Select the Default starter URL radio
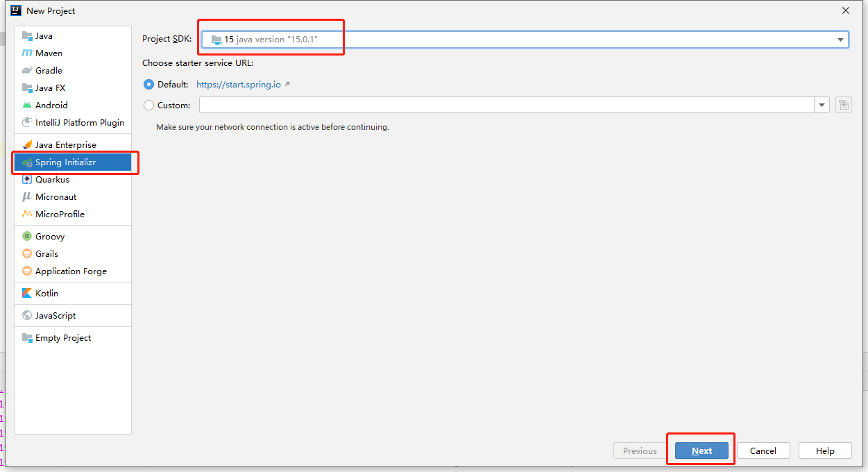Image resolution: width=868 pixels, height=472 pixels. click(x=148, y=84)
